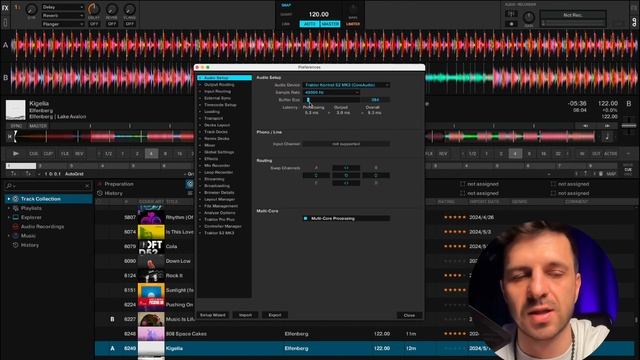Select Input Routing in Preferences
Image resolution: width=640 pixels, height=360 pixels.
coord(218,91)
